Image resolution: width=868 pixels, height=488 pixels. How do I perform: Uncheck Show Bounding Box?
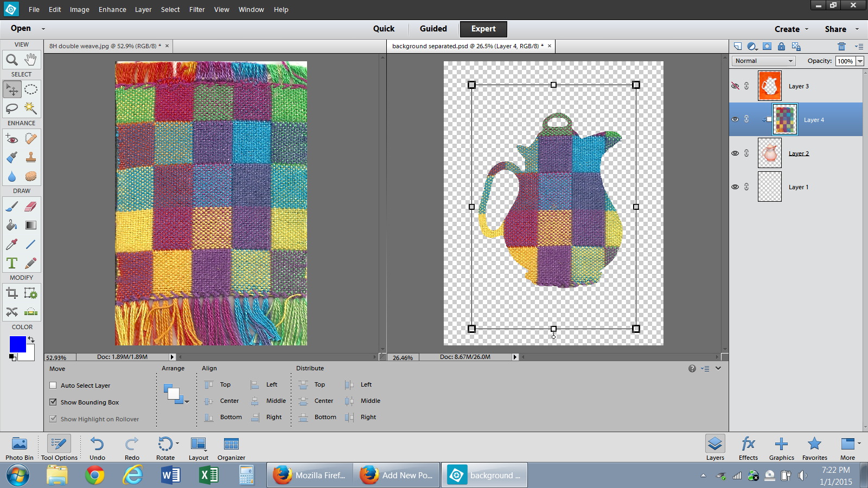(53, 402)
